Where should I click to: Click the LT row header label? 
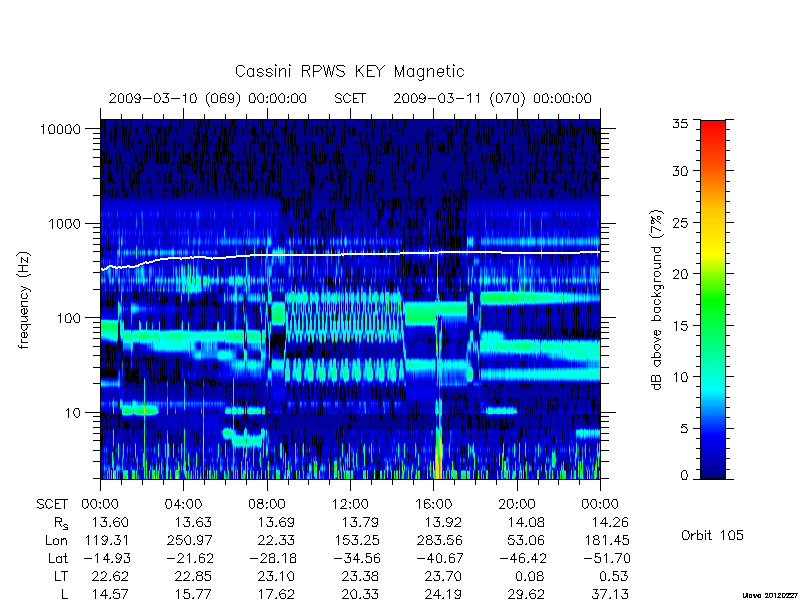[61, 576]
